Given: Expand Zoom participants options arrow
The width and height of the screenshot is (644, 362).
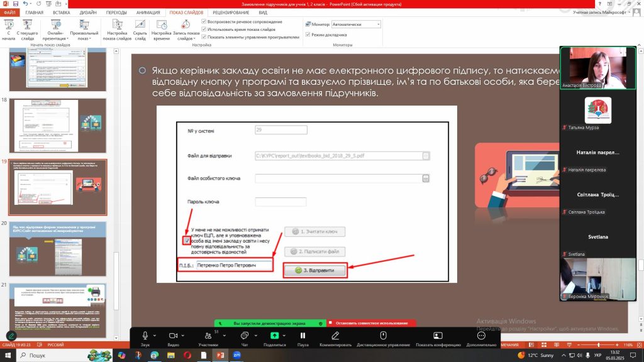Looking at the screenshot, I should pos(225,336).
